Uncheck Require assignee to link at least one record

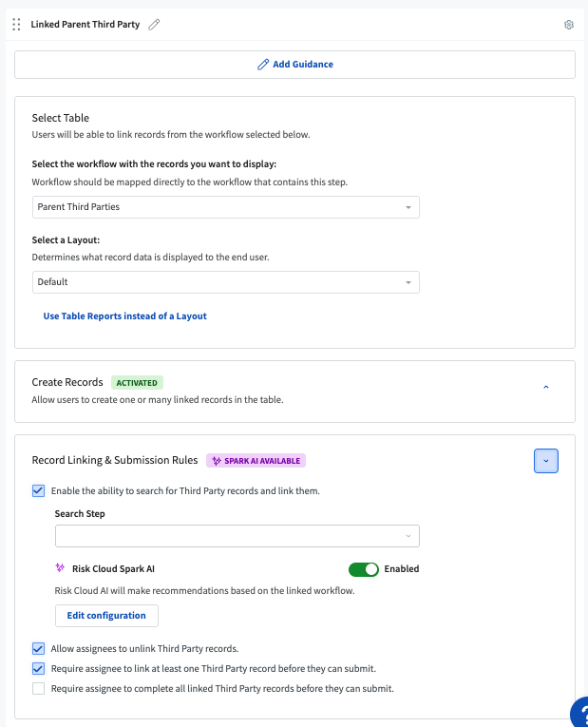[39, 669]
